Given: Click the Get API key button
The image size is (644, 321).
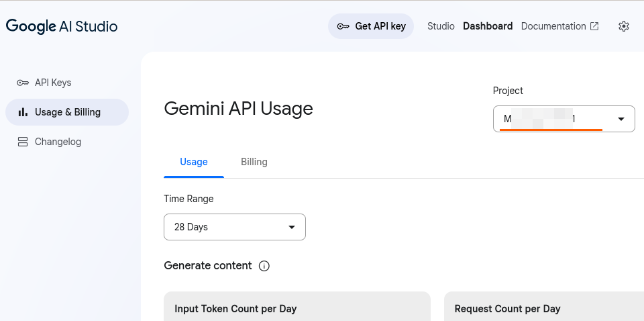Looking at the screenshot, I should point(370,26).
